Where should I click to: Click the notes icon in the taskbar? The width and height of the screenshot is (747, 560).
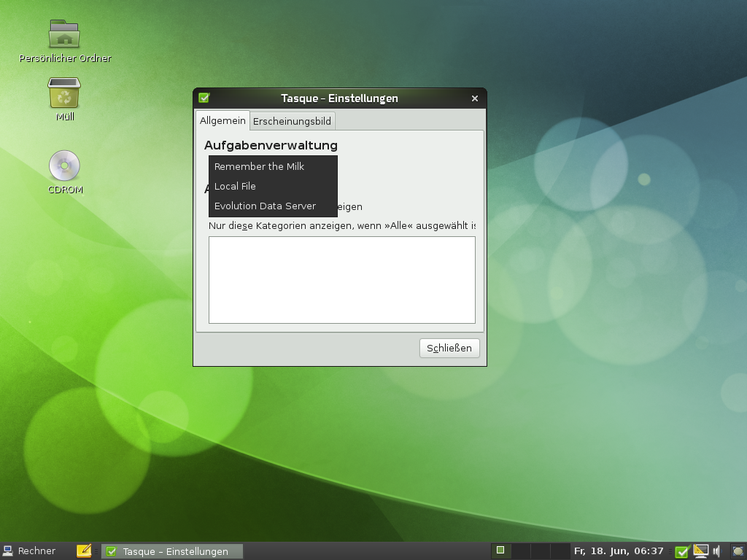click(84, 551)
